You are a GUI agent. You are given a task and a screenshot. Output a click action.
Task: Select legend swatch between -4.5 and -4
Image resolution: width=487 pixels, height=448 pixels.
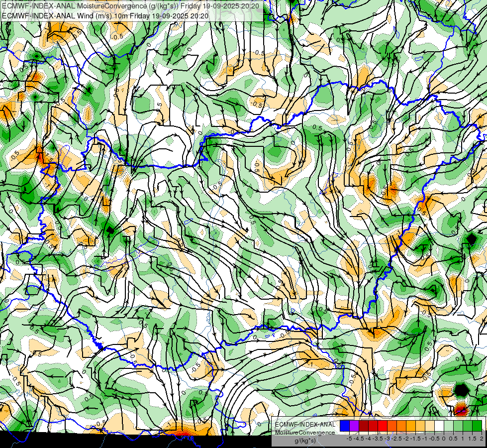pos(364,426)
